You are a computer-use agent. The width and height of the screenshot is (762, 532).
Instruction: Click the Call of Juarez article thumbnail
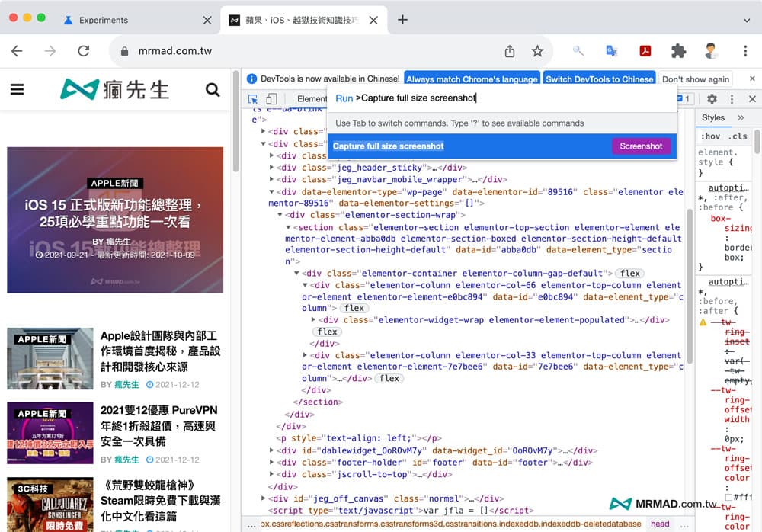(50, 505)
